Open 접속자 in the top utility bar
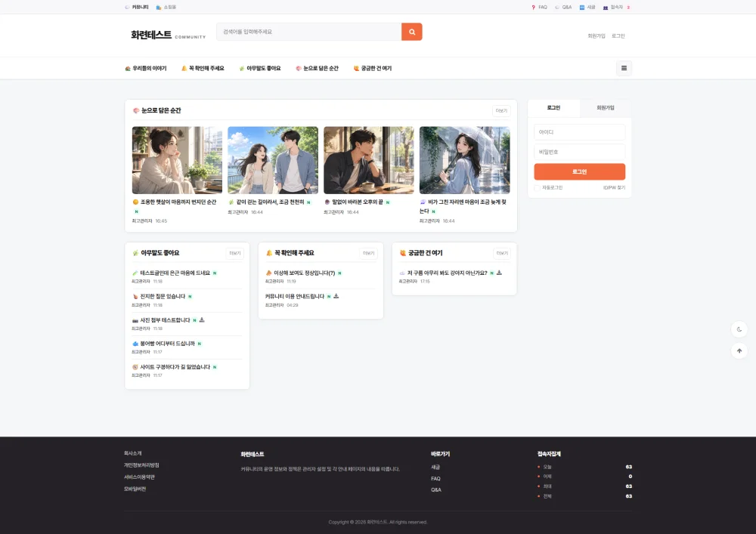The image size is (756, 534). [617, 8]
